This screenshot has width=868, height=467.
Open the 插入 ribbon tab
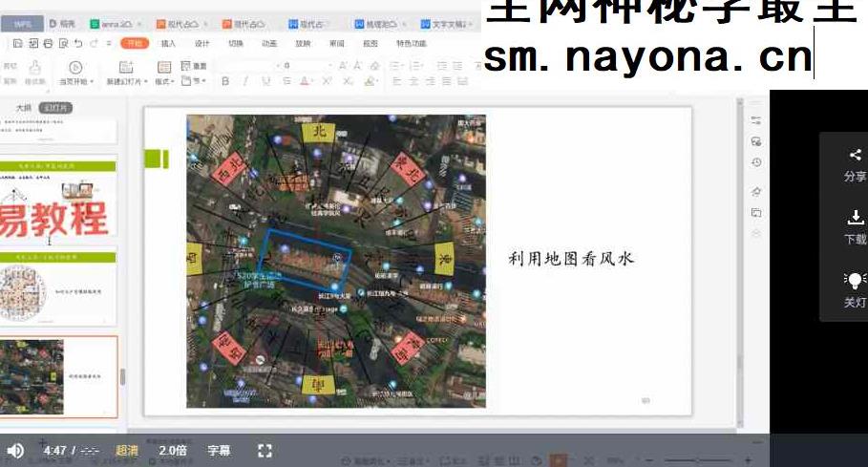coord(168,43)
